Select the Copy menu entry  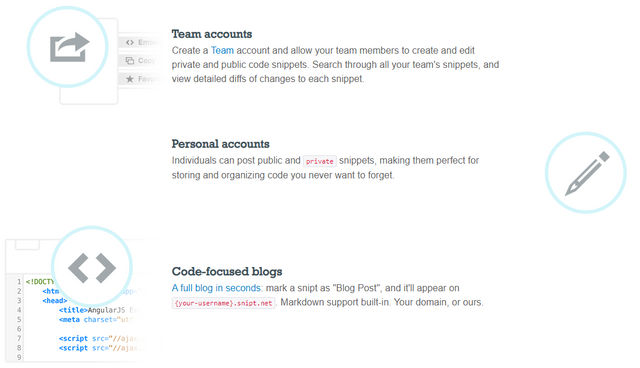pyautogui.click(x=140, y=61)
